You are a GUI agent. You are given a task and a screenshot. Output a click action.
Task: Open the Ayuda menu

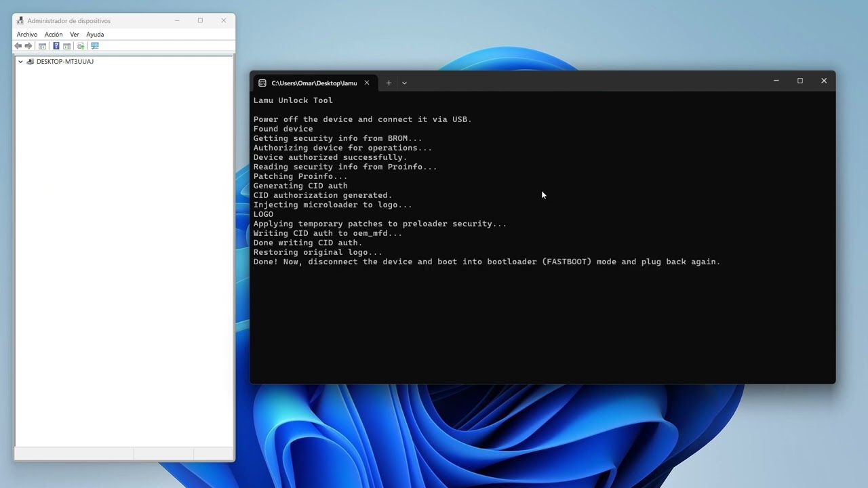point(95,35)
